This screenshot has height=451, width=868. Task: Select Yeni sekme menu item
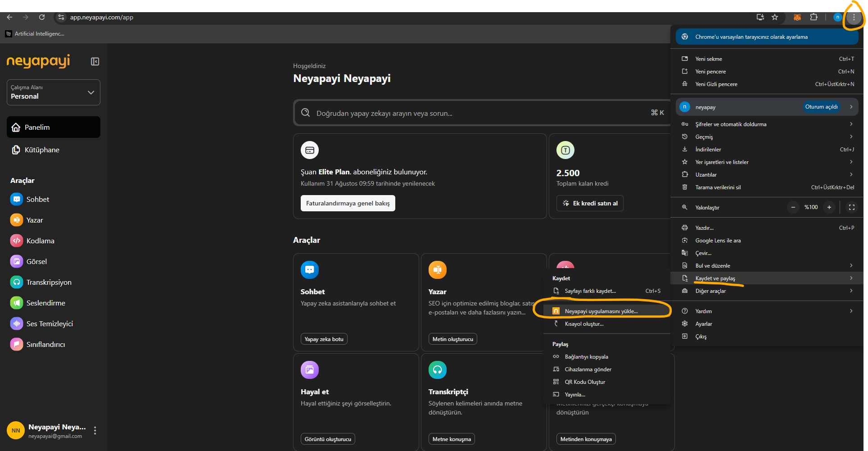(767, 59)
